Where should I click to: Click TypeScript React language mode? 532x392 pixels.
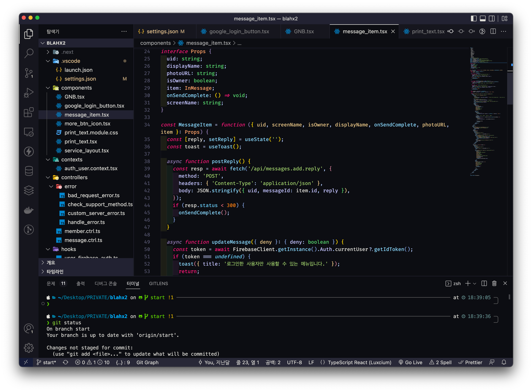click(359, 362)
